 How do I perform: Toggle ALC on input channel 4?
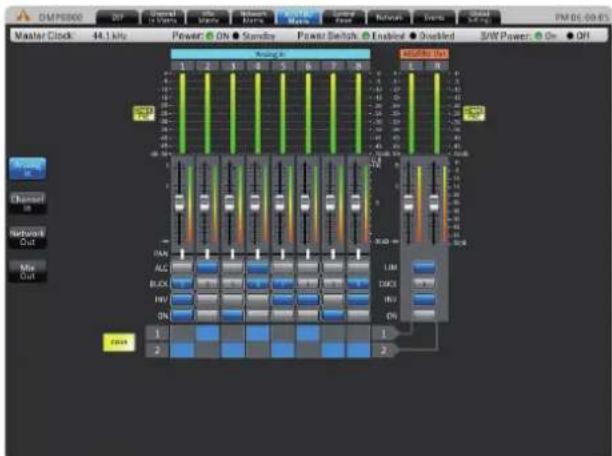tap(258, 268)
